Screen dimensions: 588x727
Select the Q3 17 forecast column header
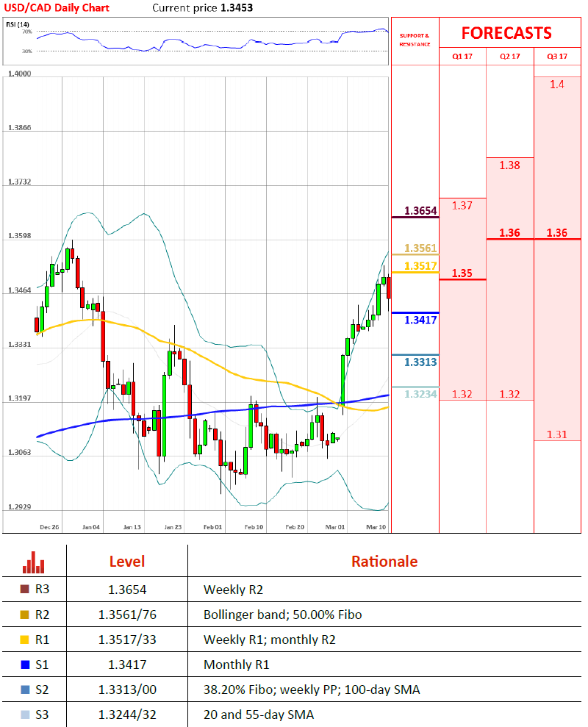(x=557, y=56)
